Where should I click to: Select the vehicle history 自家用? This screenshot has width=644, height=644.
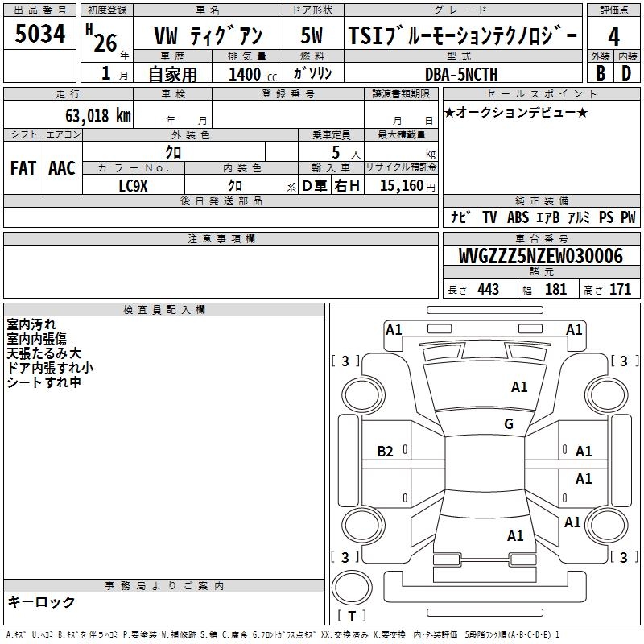(x=172, y=74)
